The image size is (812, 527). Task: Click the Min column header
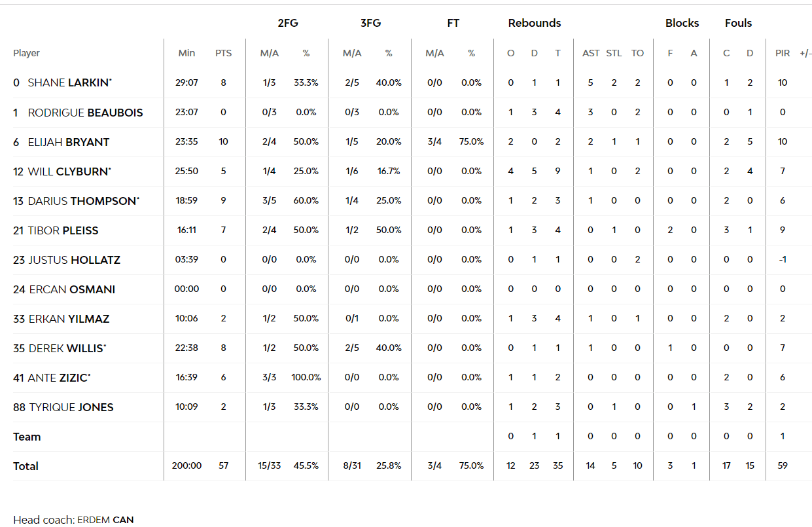pos(186,53)
